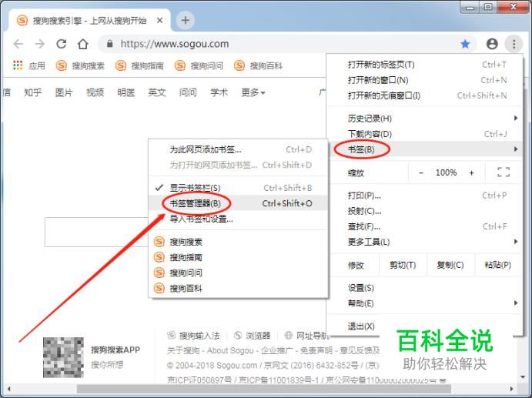Select 投射(C)... menu item

coord(424,211)
